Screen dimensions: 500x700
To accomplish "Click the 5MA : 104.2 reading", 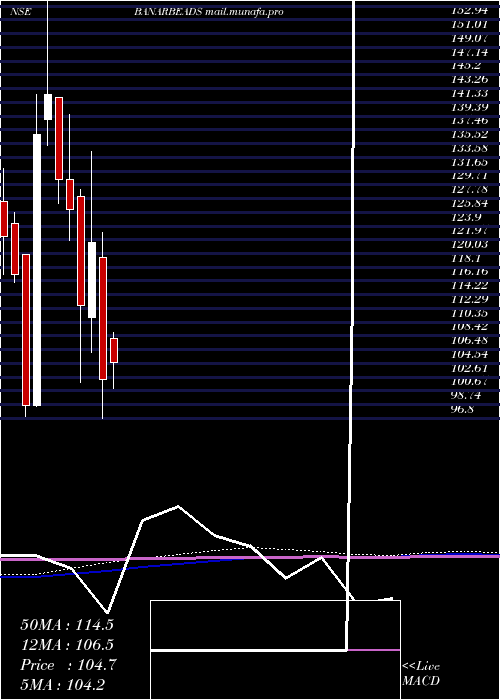I will tap(63, 685).
